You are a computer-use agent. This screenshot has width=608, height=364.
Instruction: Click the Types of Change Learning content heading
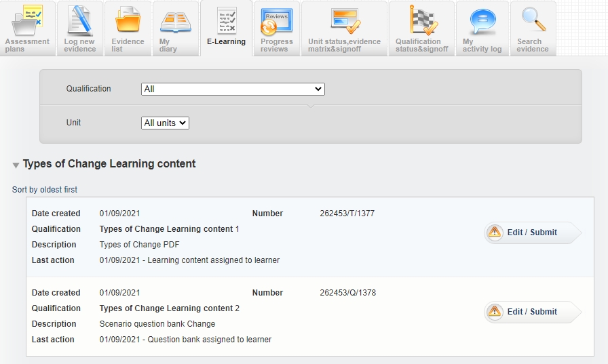pos(109,164)
